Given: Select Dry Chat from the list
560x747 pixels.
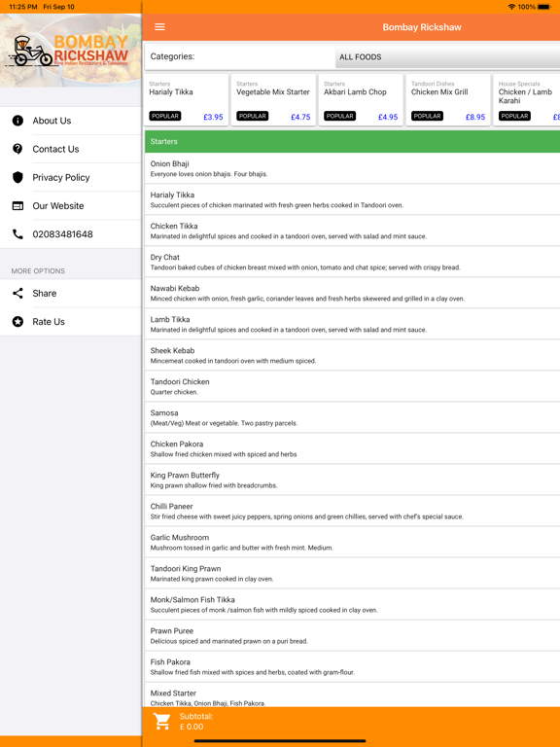Looking at the screenshot, I should click(352, 262).
